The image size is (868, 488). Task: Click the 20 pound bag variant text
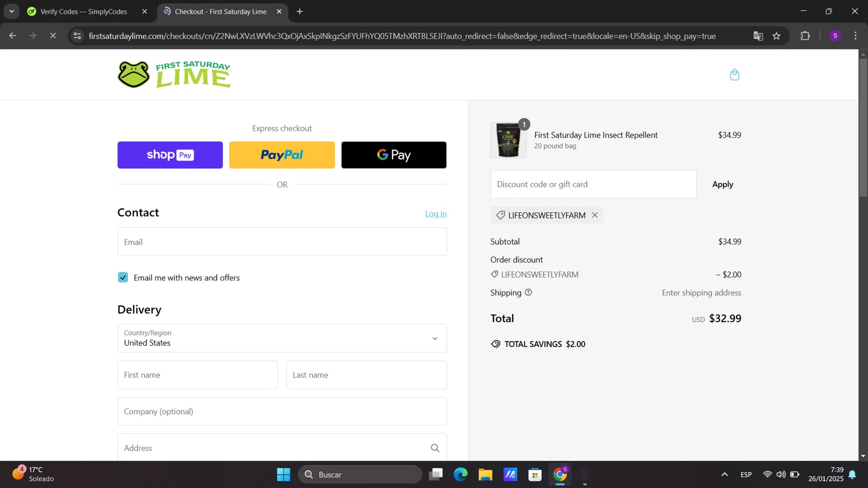tap(555, 146)
